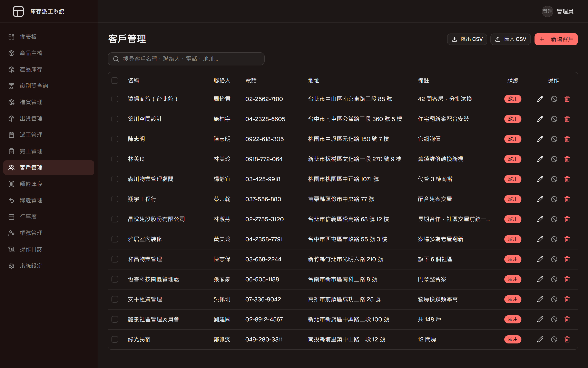The width and height of the screenshot is (588, 368).
Task: Disable 翔宇工程行 using the ban icon
Action: click(x=554, y=199)
